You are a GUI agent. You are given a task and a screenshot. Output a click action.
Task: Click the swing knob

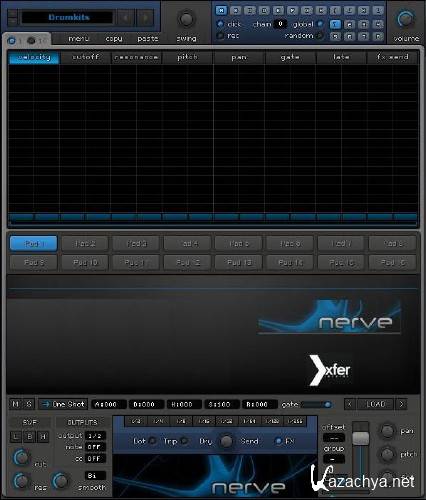pos(186,19)
